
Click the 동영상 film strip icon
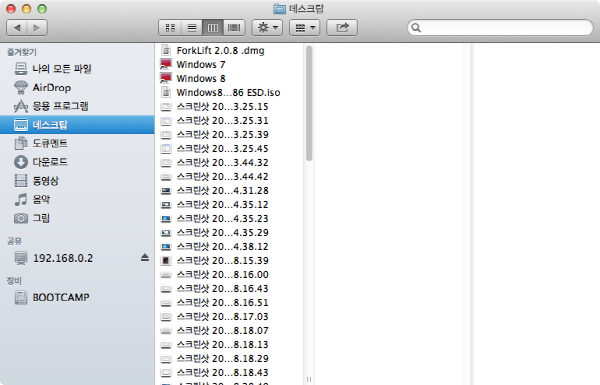pyautogui.click(x=21, y=181)
